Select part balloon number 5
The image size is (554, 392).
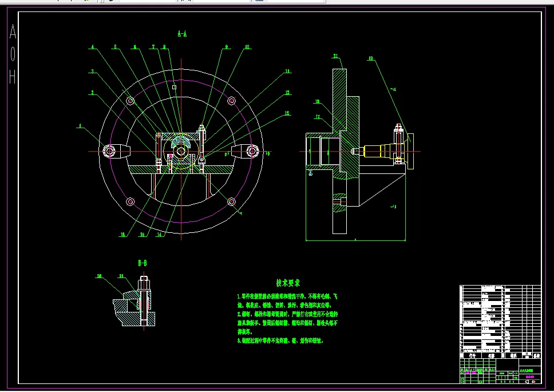coord(115,46)
